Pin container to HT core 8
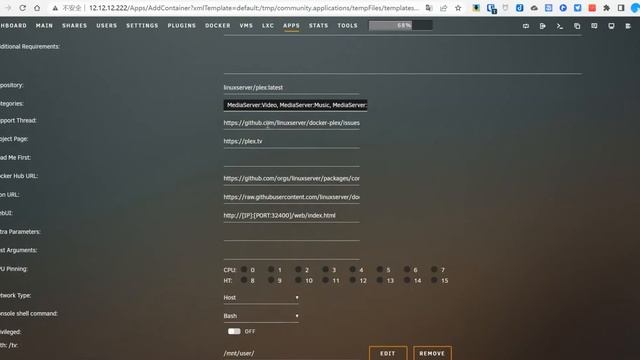Image resolution: width=640 pixels, height=360 pixels. tap(244, 280)
